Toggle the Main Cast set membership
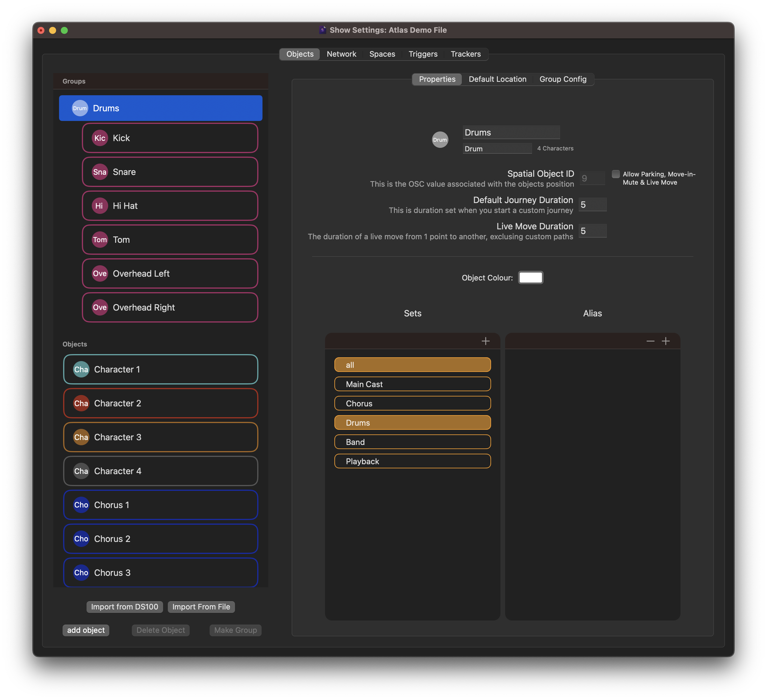This screenshot has width=767, height=700. pyautogui.click(x=412, y=384)
